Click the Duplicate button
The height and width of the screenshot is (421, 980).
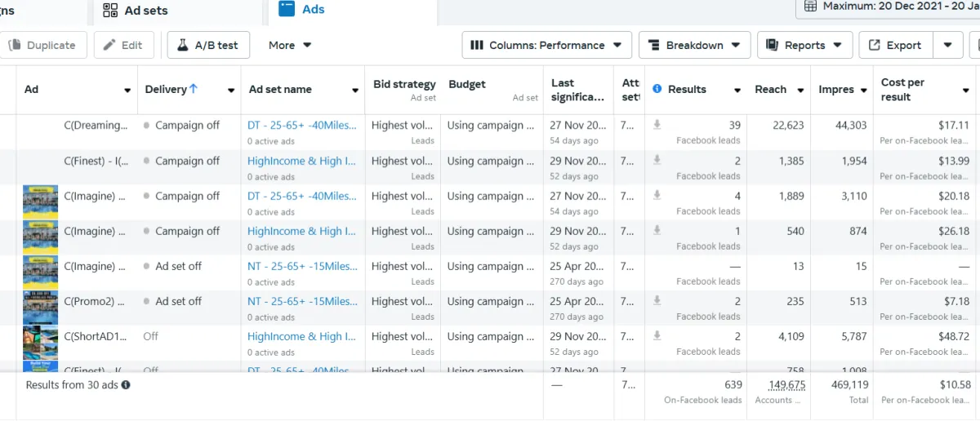[x=43, y=46]
